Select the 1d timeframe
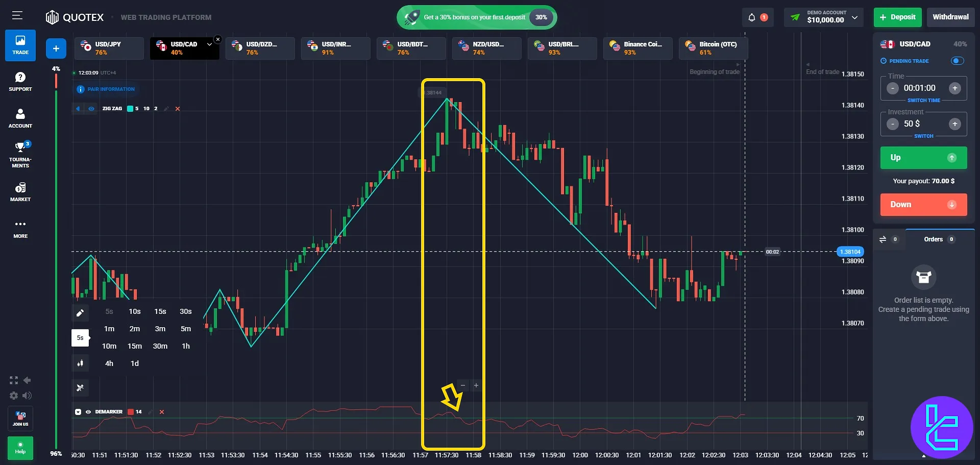This screenshot has width=980, height=465. (x=135, y=363)
